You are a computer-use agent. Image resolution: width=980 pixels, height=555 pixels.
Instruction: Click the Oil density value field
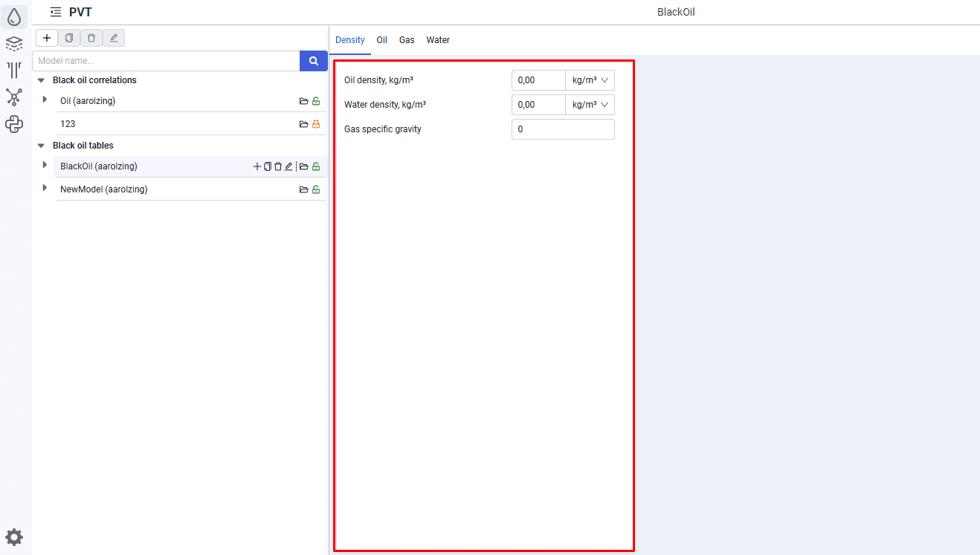point(538,80)
